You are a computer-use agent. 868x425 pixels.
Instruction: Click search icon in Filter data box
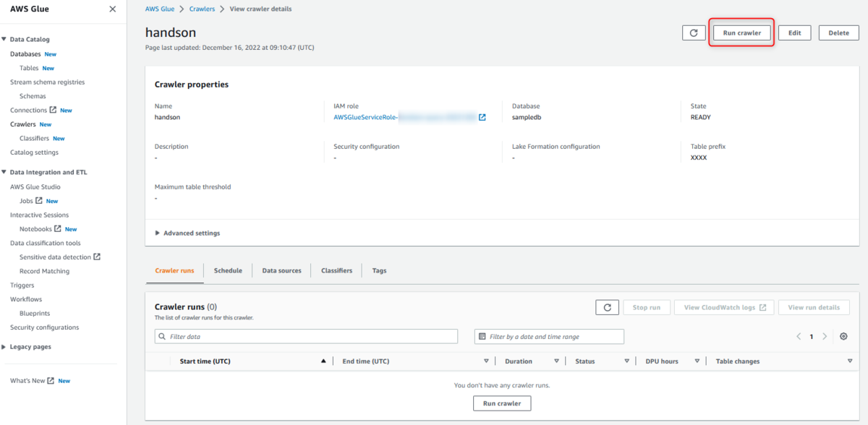pyautogui.click(x=162, y=337)
